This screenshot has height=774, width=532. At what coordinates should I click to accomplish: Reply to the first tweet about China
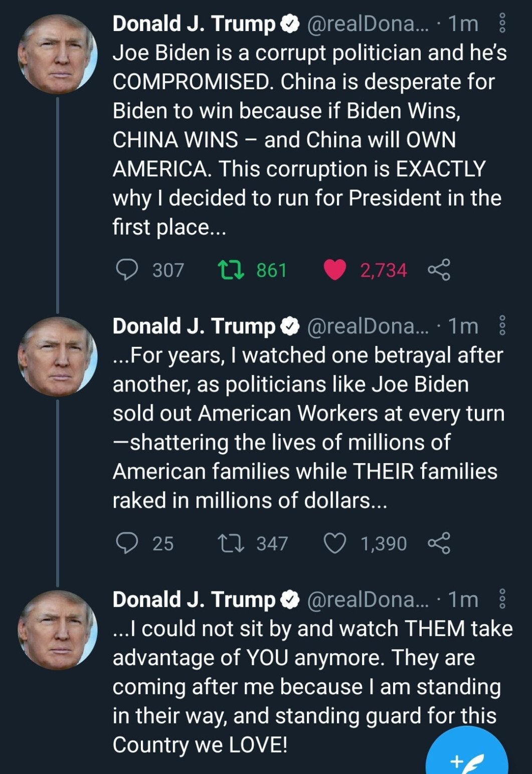127,270
